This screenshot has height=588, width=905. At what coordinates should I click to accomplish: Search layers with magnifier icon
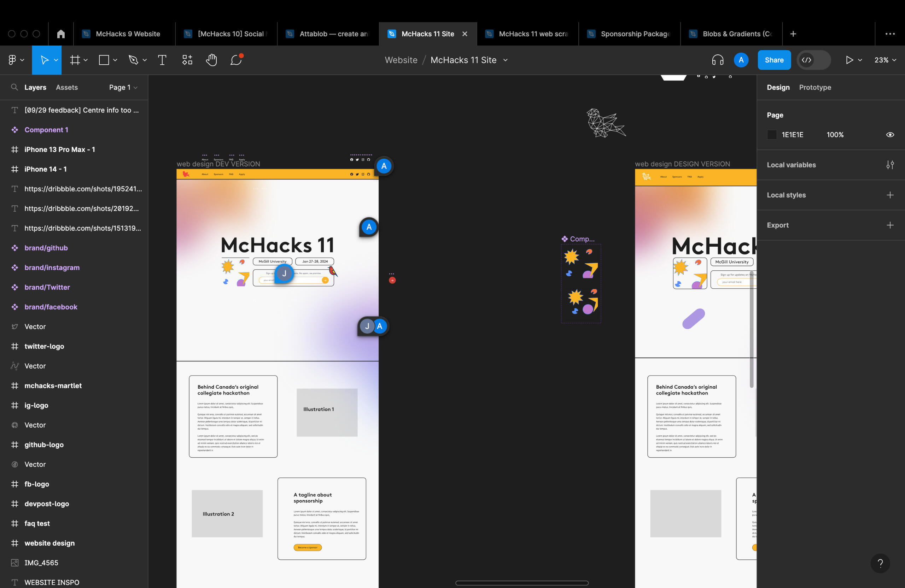pos(14,87)
